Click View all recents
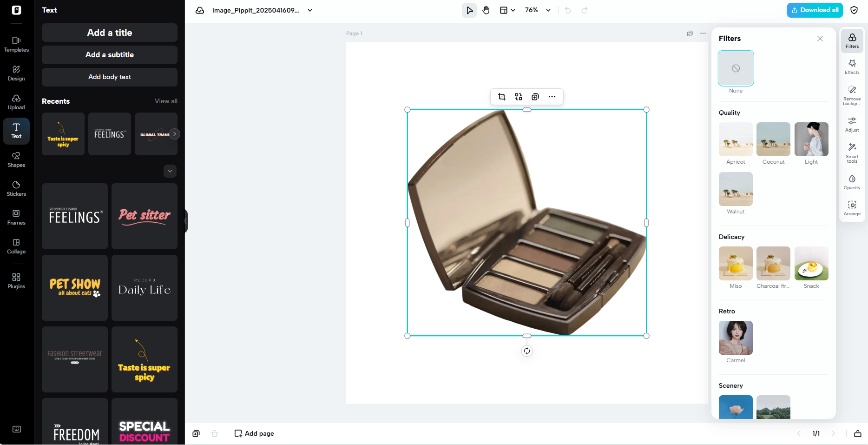Screen dimensions: 868x445 click(166, 101)
